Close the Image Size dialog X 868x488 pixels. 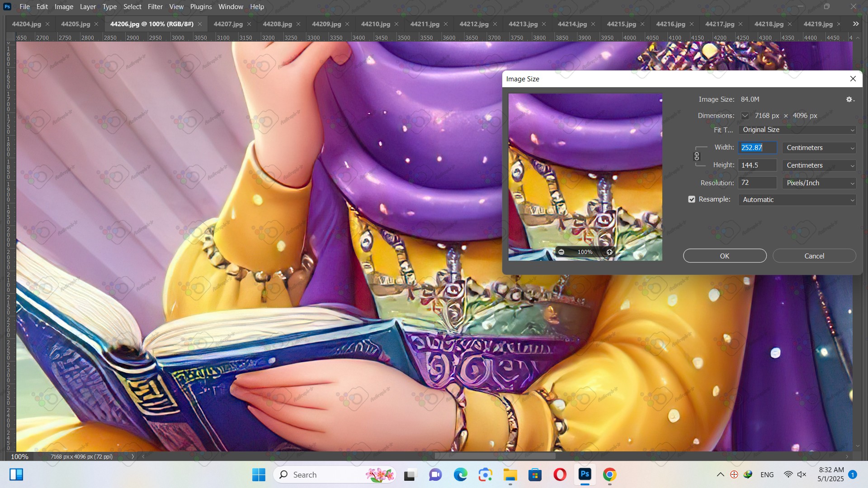pos(853,79)
